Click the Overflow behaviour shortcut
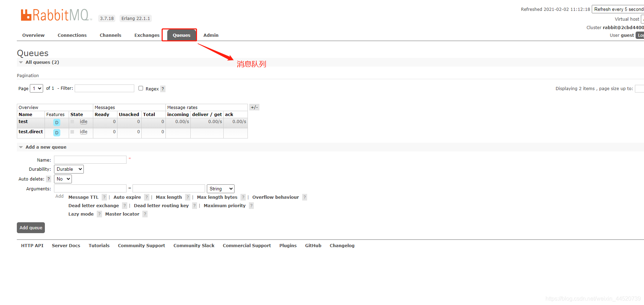Viewport: 644px width, 305px height. (x=276, y=197)
